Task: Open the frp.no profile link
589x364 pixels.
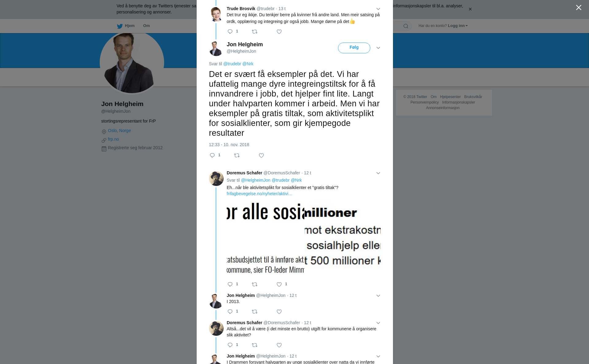Action: (x=114, y=139)
